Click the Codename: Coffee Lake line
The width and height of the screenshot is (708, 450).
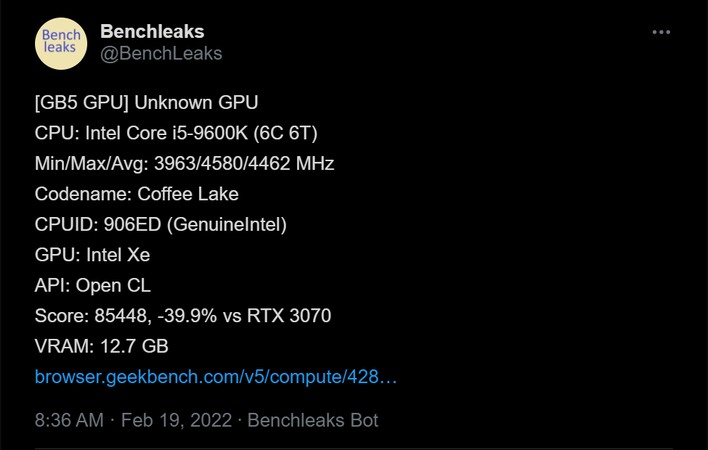[137, 194]
